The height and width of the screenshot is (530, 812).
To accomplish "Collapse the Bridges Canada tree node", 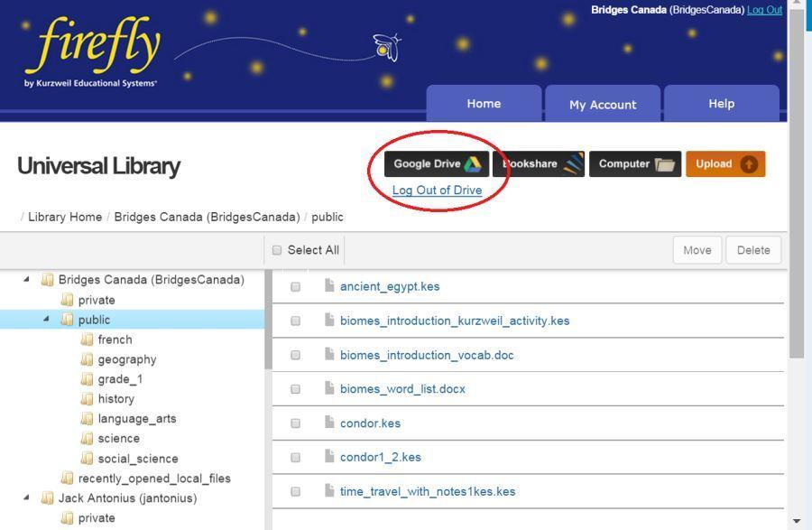I will [26, 280].
